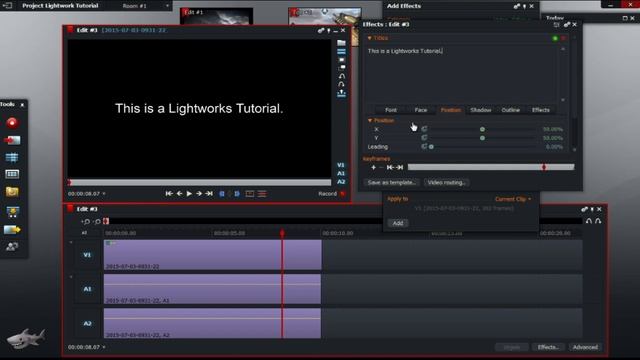The width and height of the screenshot is (640, 360).
Task: Click the red keyframe marker on keyframe bar
Action: [x=544, y=167]
